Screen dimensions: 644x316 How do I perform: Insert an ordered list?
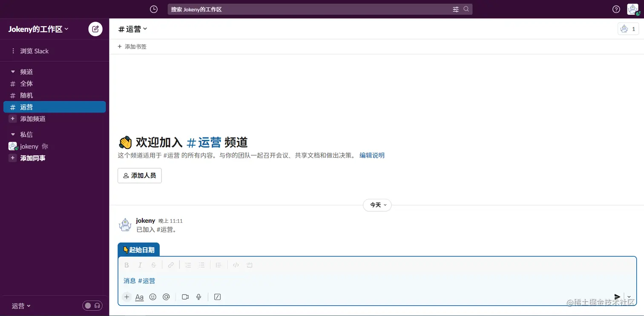coord(188,265)
